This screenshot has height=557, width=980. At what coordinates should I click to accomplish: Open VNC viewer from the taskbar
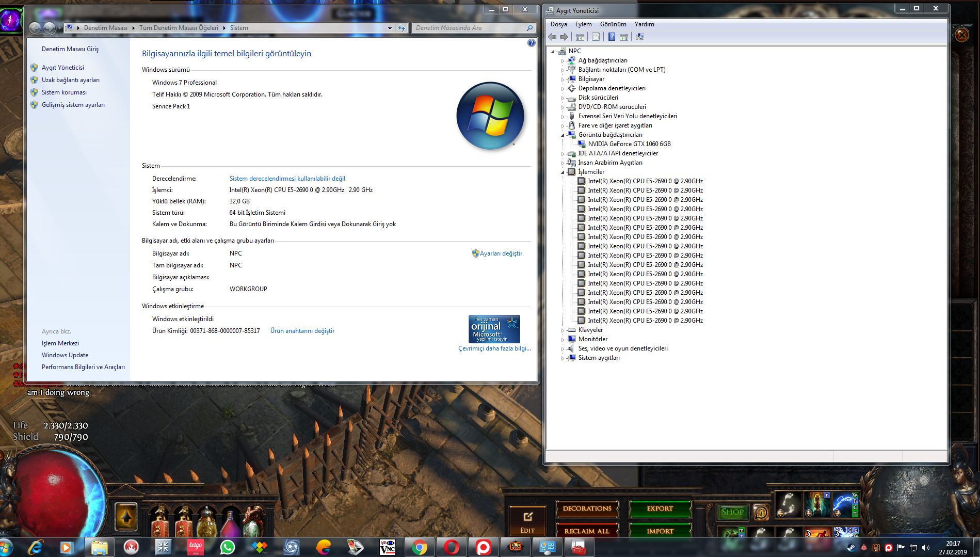387,547
